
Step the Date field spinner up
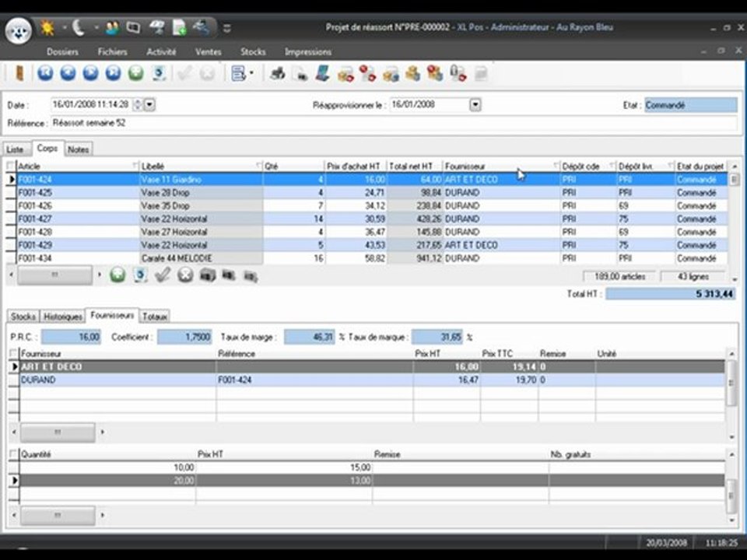click(x=138, y=101)
